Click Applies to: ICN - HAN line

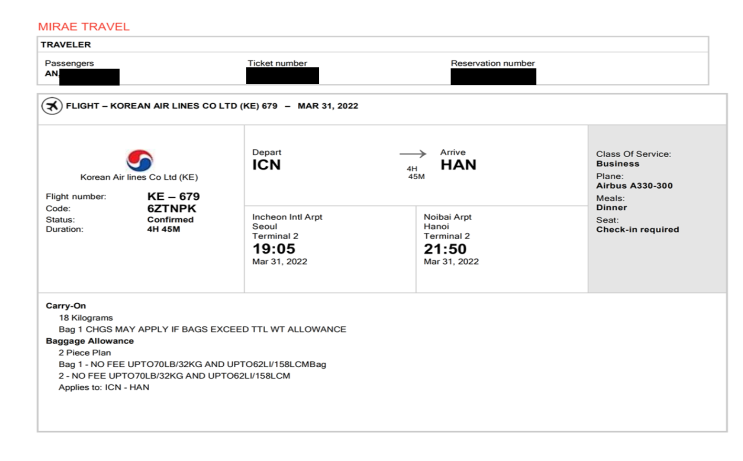104,388
